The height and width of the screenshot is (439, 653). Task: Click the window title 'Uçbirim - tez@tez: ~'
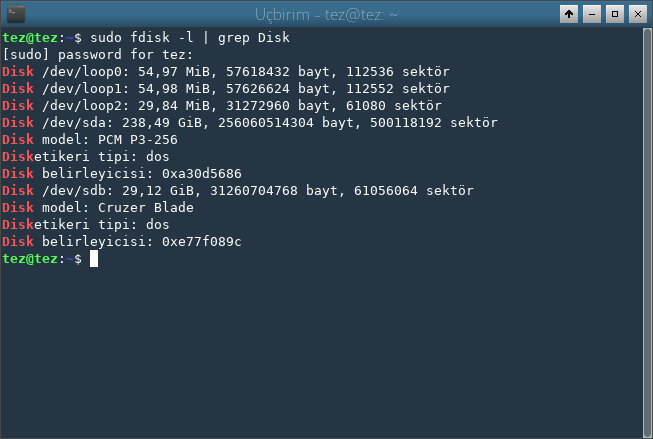(326, 14)
